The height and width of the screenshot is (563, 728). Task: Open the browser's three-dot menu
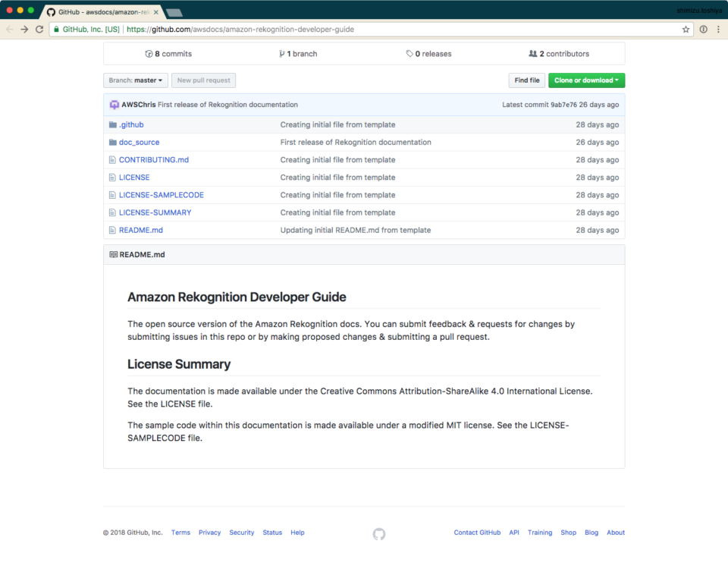(x=717, y=30)
